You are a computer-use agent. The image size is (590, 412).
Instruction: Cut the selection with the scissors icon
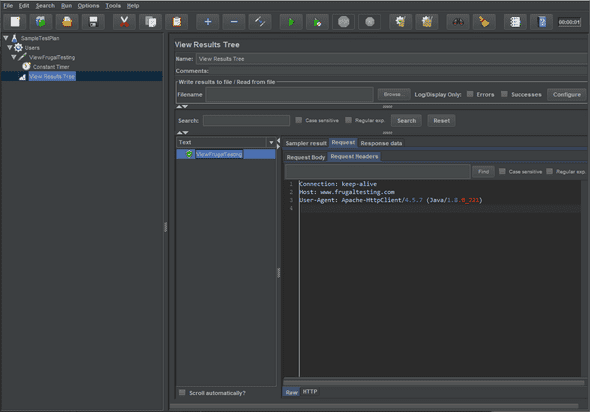coord(124,22)
